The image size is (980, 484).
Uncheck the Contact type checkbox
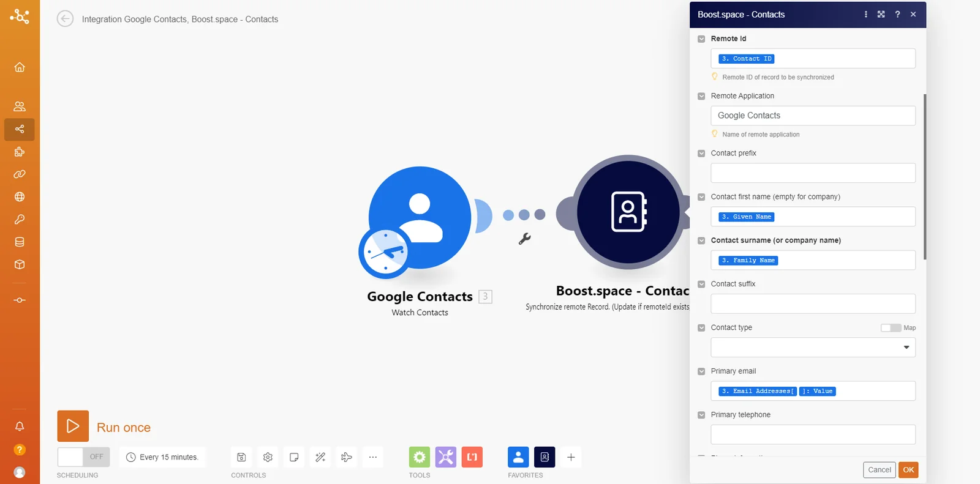tap(701, 328)
